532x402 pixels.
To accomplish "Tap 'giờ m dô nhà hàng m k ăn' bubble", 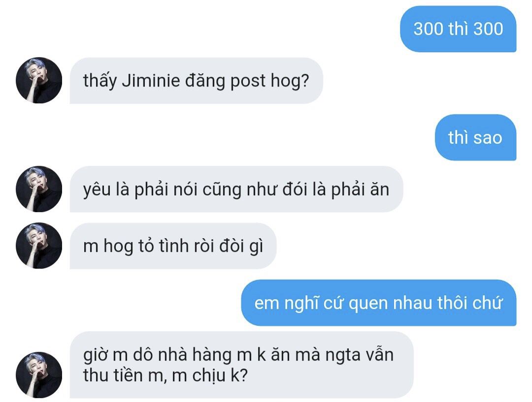I will click(x=241, y=365).
